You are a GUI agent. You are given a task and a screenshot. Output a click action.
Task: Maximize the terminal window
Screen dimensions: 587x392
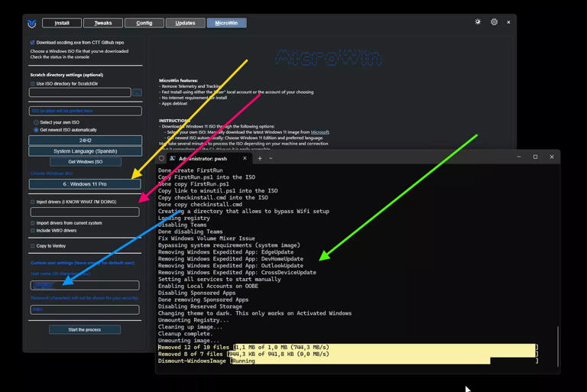[535, 157]
